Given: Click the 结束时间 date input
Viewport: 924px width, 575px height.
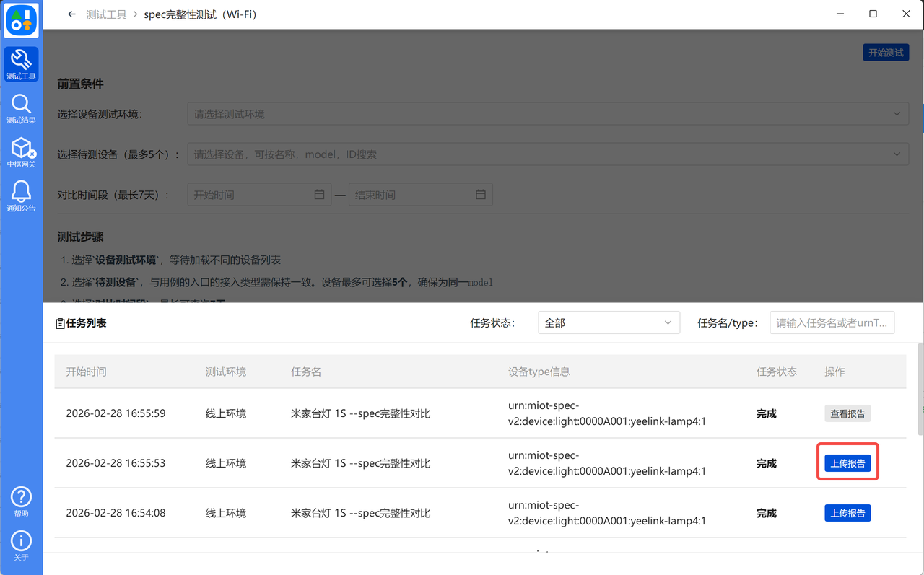Looking at the screenshot, I should (x=421, y=195).
